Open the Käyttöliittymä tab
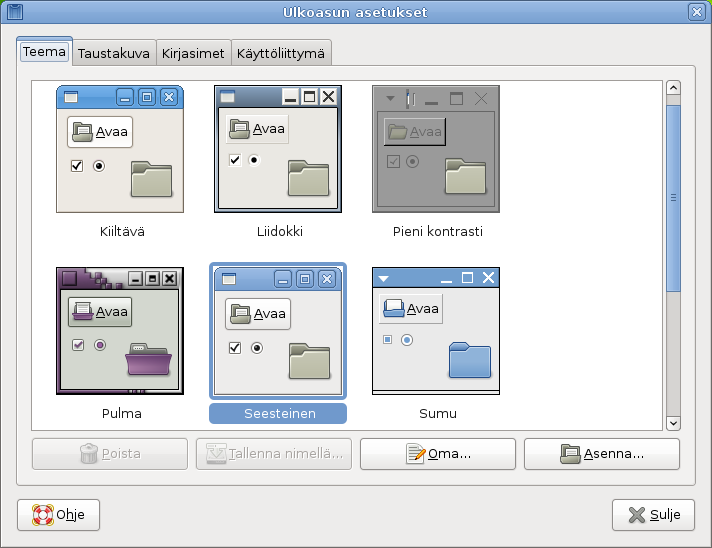The height and width of the screenshot is (548, 712). (281, 53)
